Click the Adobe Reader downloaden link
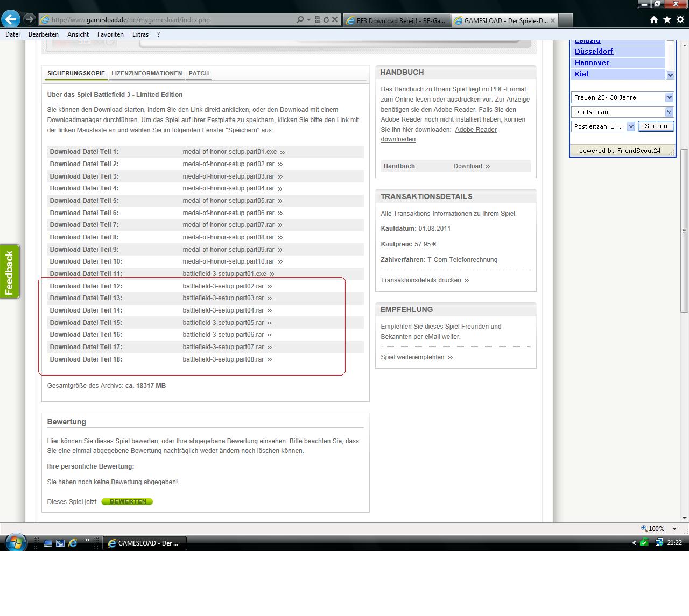 pyautogui.click(x=439, y=134)
